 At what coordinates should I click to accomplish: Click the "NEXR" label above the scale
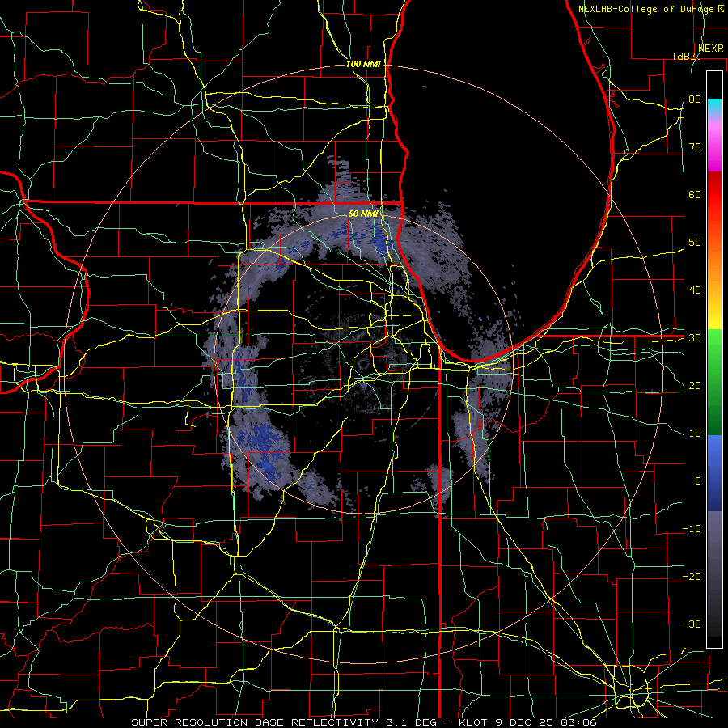point(710,49)
